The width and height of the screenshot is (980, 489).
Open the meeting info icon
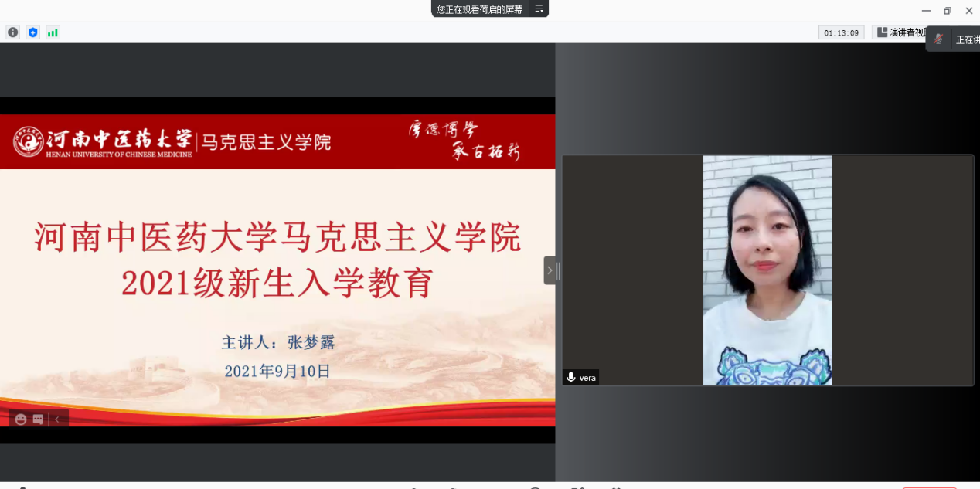(x=12, y=32)
